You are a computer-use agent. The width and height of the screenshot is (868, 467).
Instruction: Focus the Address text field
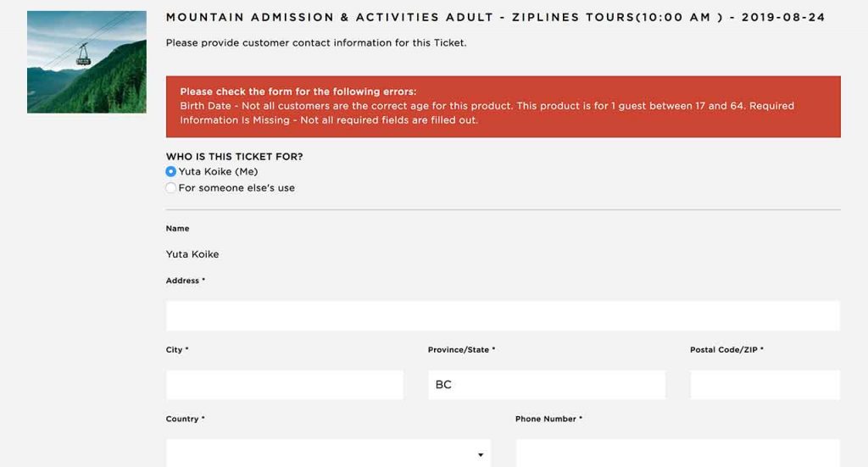[503, 315]
